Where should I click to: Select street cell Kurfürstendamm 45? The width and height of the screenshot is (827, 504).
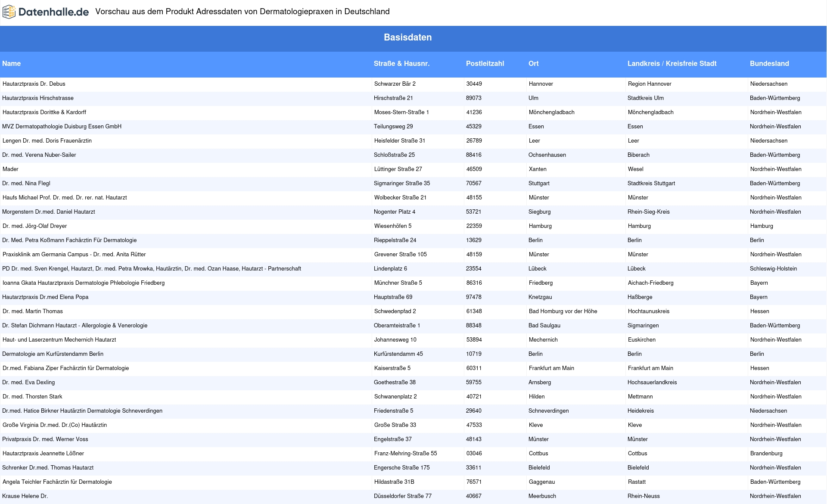(x=398, y=354)
